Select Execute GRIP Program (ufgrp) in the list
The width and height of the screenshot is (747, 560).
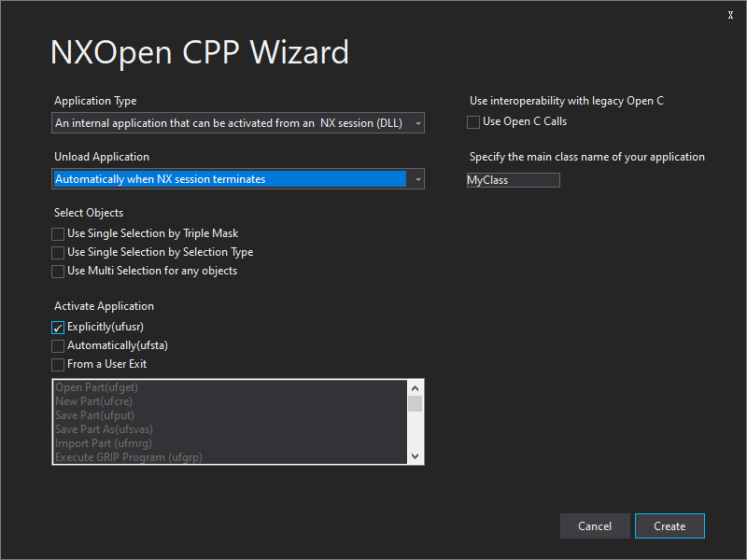tap(231, 456)
